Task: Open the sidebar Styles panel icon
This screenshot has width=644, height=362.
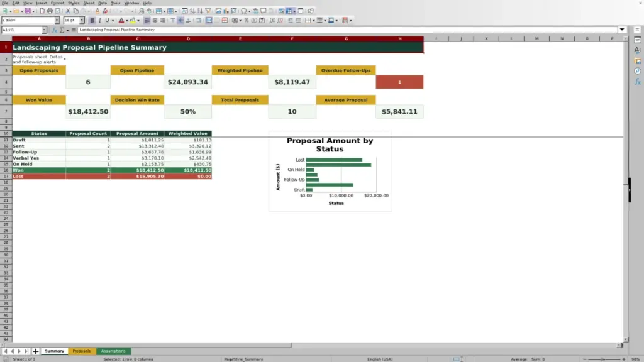Action: tap(638, 50)
